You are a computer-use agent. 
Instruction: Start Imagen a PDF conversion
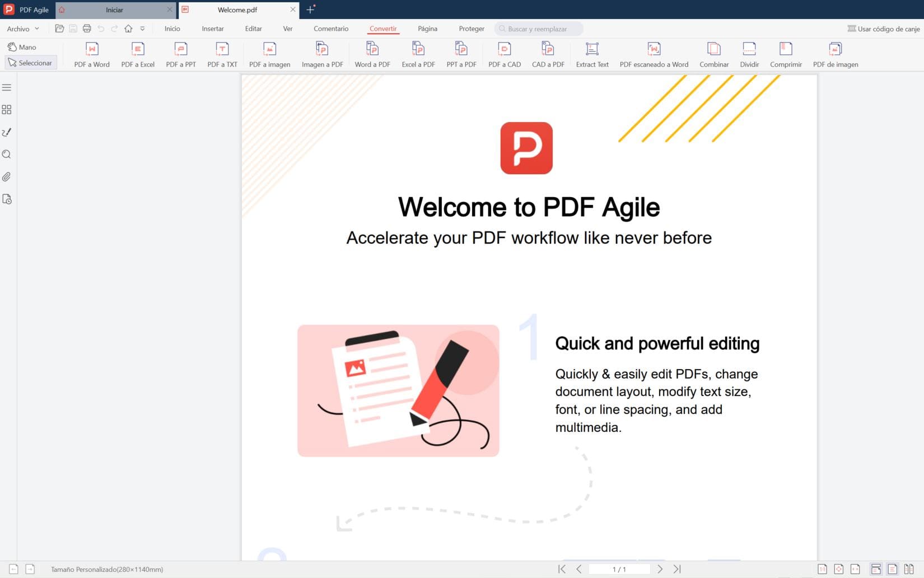tap(323, 55)
